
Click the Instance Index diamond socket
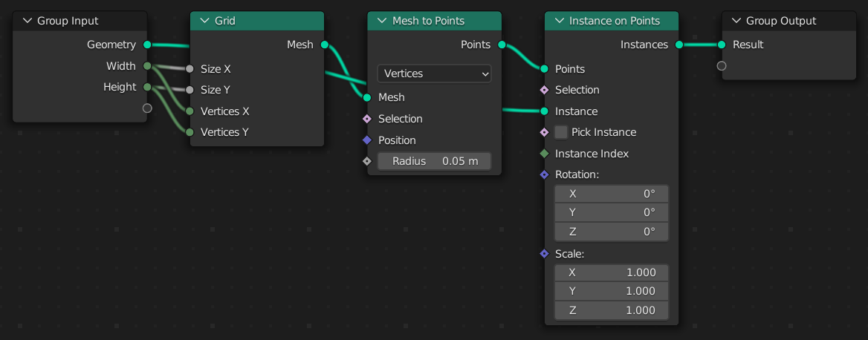[x=544, y=154]
